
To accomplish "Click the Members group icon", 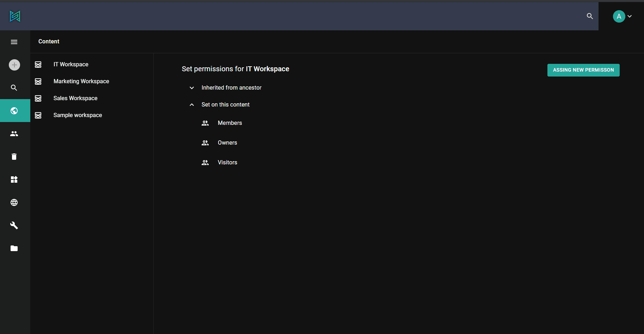I will pos(205,123).
